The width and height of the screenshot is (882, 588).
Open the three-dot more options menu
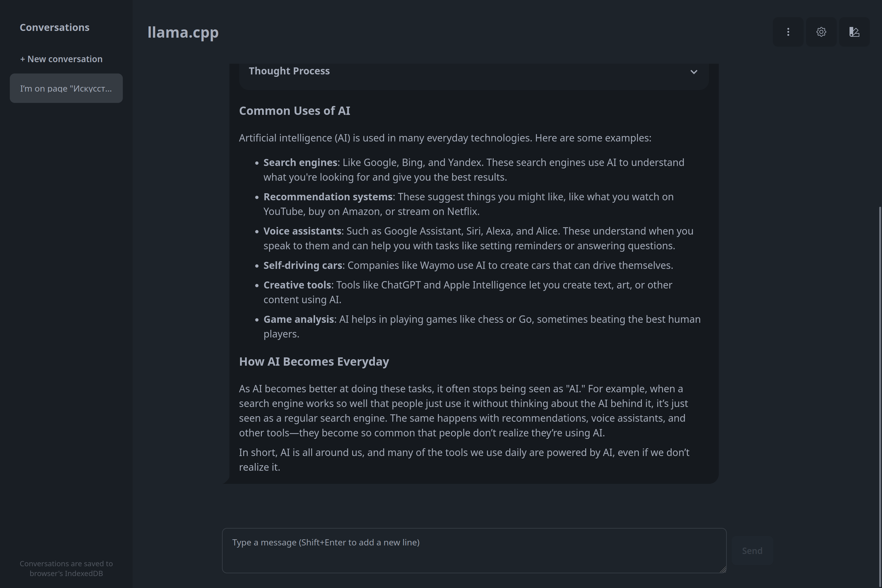[x=788, y=32]
